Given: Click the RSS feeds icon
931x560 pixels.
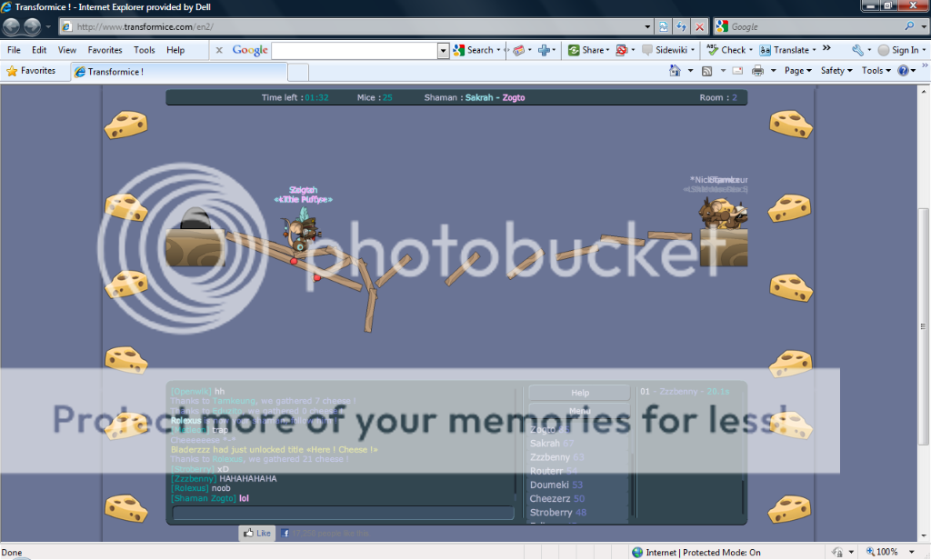Looking at the screenshot, I should pos(706,70).
